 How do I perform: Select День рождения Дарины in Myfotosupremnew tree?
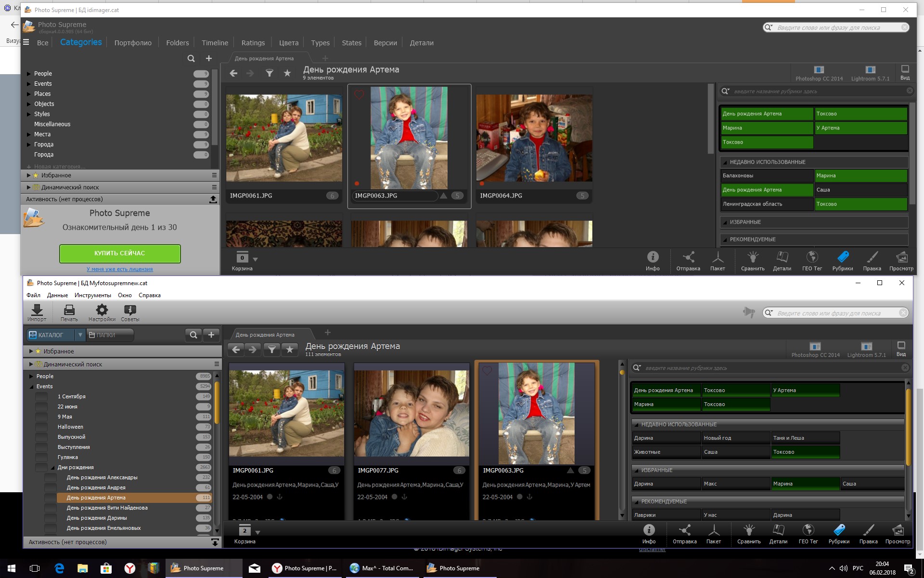pos(97,518)
